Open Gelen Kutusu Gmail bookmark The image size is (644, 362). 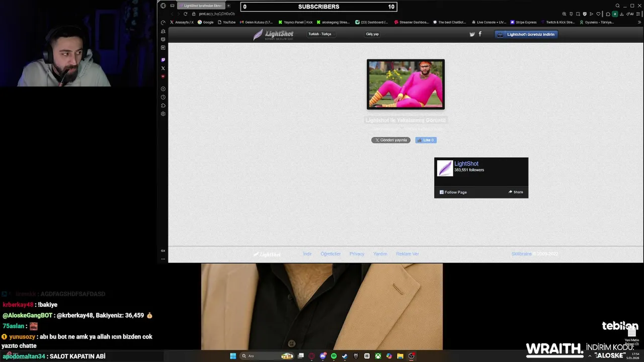tap(257, 22)
